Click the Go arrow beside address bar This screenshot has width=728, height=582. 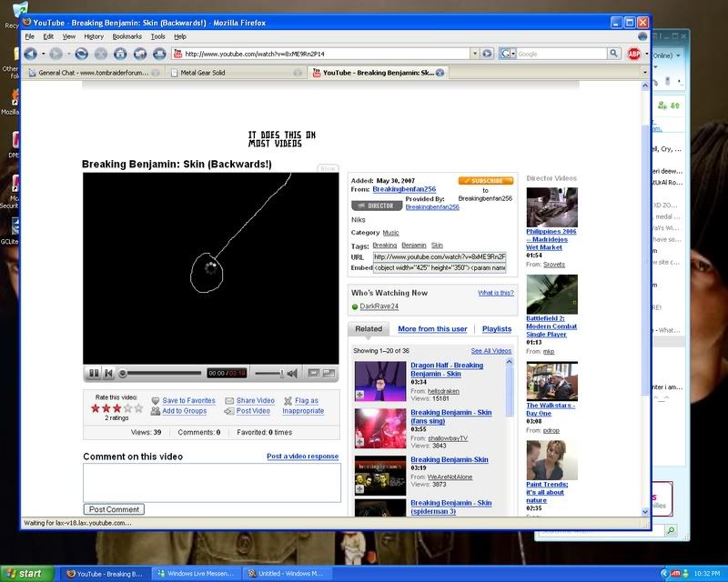click(487, 54)
